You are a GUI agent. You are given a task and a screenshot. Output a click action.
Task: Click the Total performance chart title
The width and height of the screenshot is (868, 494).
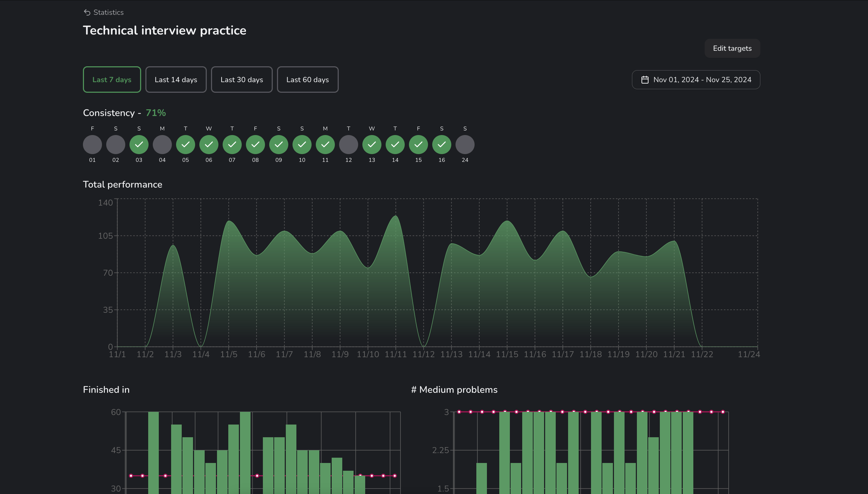[122, 184]
